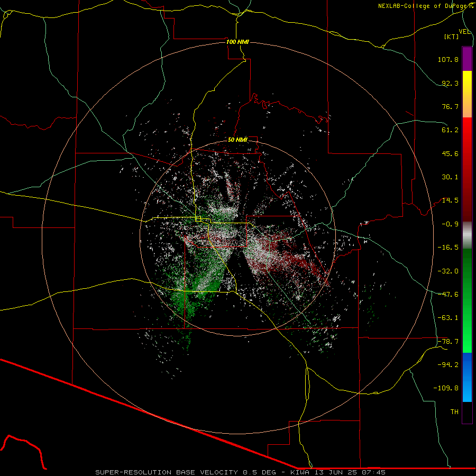This screenshot has width=476, height=476.
Task: Select the 92.3 velocity scale value
Action: coord(450,83)
